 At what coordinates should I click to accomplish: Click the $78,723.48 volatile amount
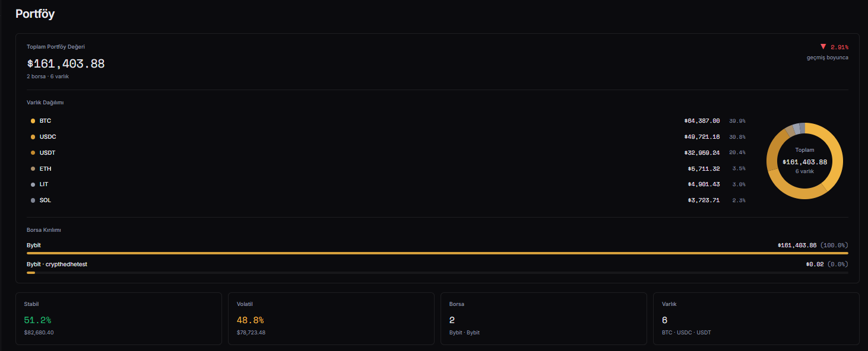251,333
